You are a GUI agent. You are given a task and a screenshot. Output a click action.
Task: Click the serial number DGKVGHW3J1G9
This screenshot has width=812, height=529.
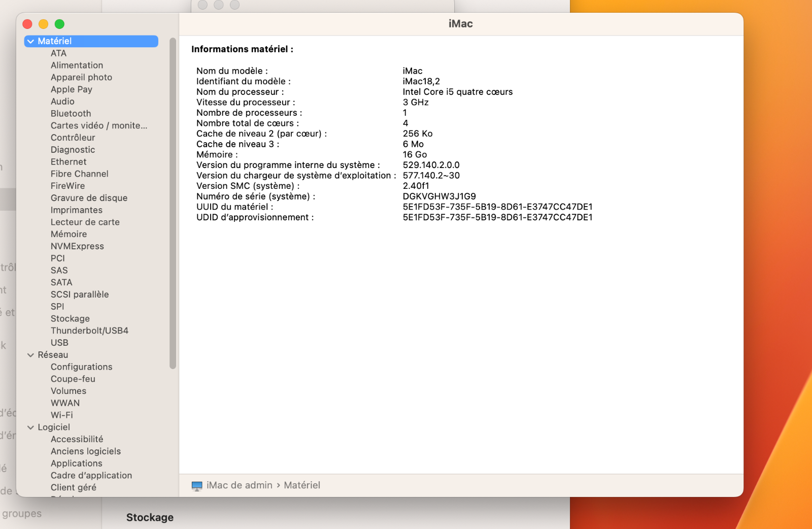(x=439, y=196)
